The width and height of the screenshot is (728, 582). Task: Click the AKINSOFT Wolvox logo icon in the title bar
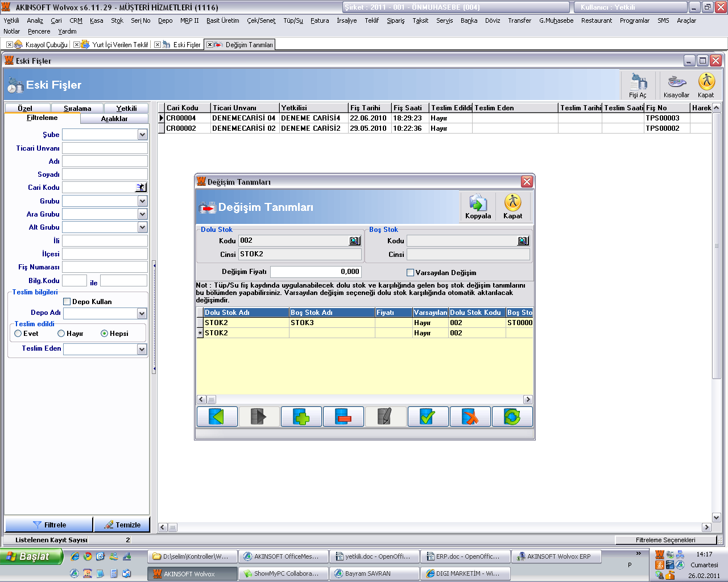[x=6, y=7]
